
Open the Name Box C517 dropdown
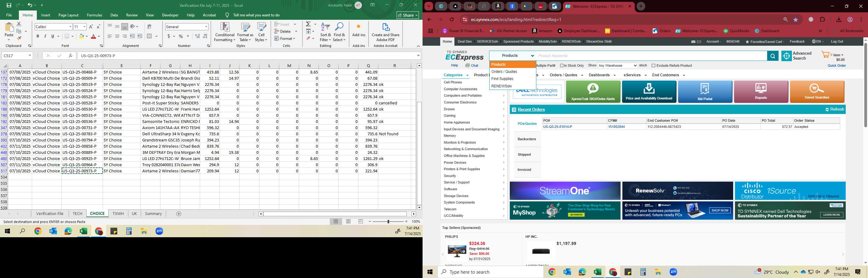click(x=30, y=56)
